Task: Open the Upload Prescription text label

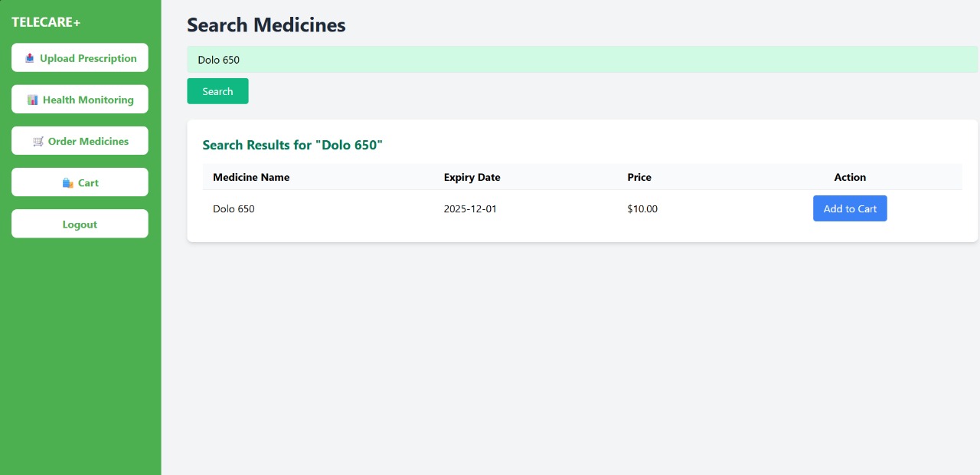Action: tap(88, 58)
